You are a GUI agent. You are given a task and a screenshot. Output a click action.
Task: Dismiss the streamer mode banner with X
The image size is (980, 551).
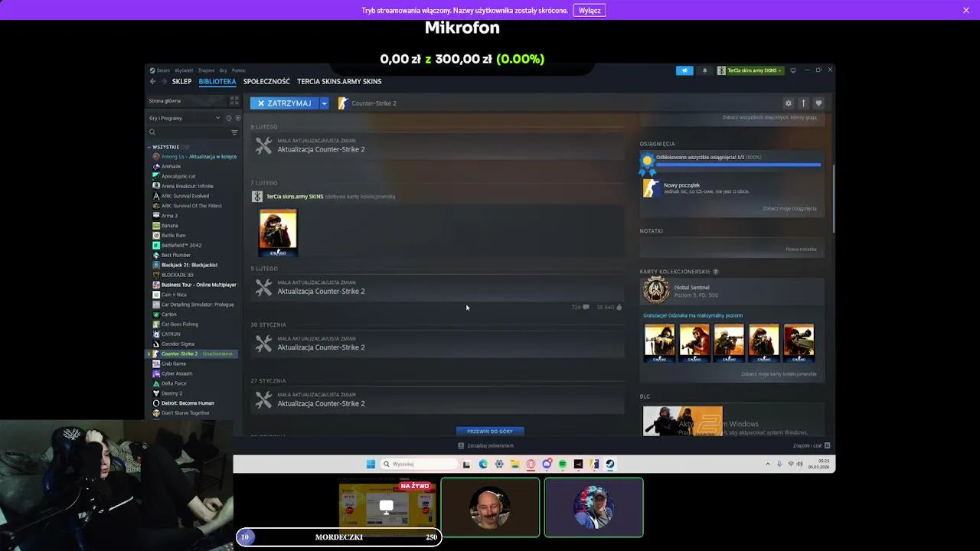click(x=966, y=10)
